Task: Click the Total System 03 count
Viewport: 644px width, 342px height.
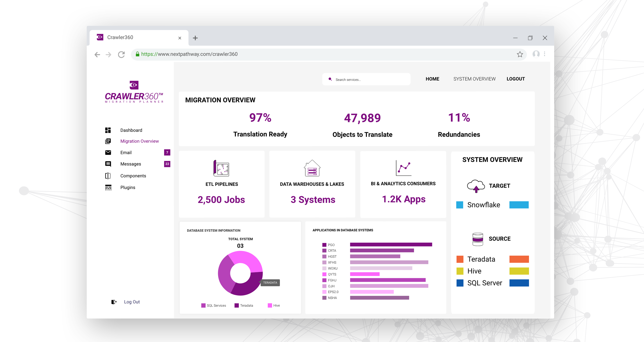Action: coord(240,246)
